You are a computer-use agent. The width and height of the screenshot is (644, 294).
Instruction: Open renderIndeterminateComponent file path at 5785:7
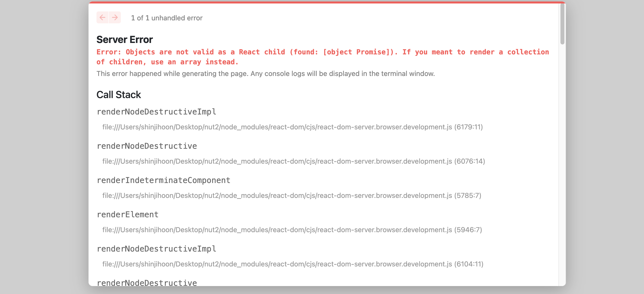point(292,195)
